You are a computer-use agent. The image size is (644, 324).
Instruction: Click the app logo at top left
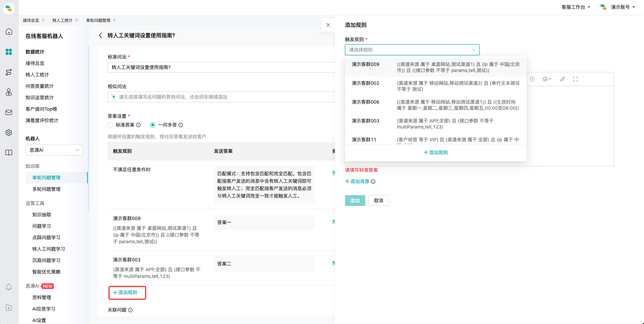point(9,8)
